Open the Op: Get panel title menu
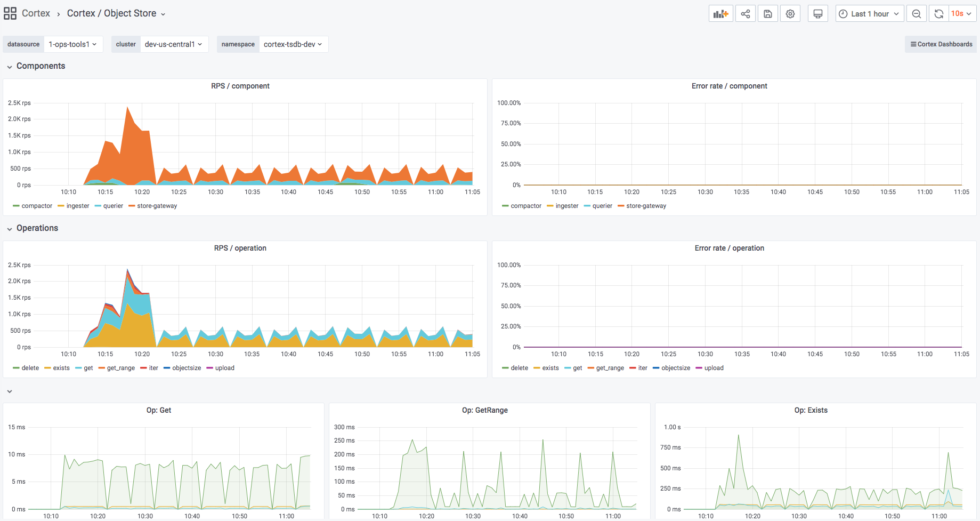The height and width of the screenshot is (521, 980). click(159, 410)
